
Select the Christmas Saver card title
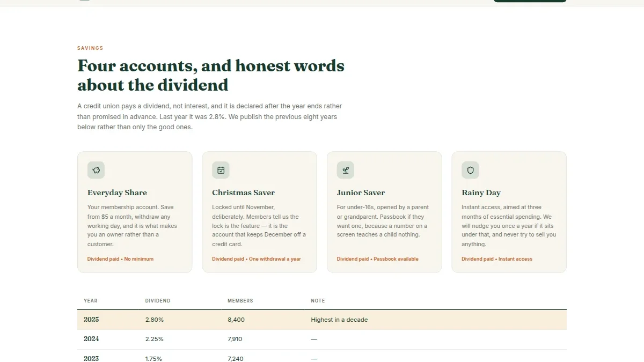click(243, 193)
